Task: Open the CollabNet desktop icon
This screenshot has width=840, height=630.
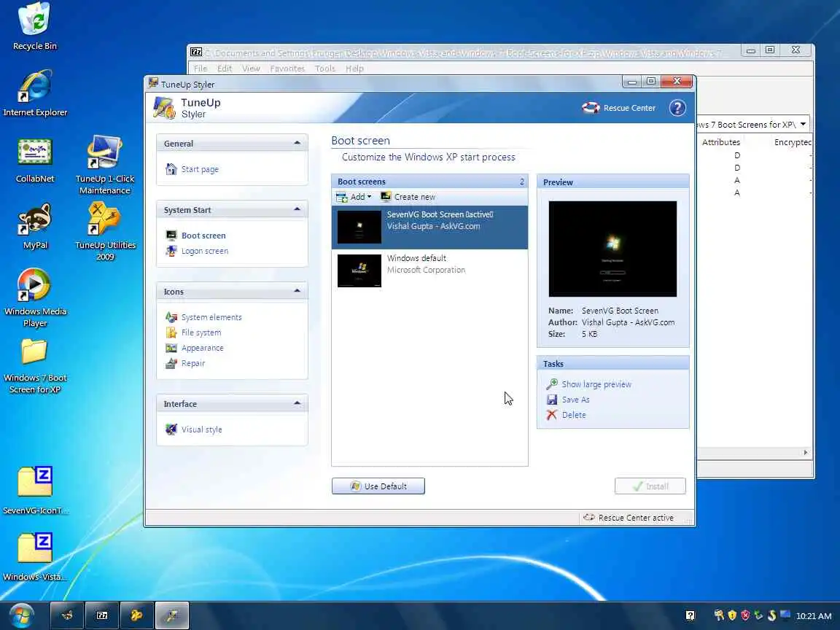Action: click(x=35, y=159)
